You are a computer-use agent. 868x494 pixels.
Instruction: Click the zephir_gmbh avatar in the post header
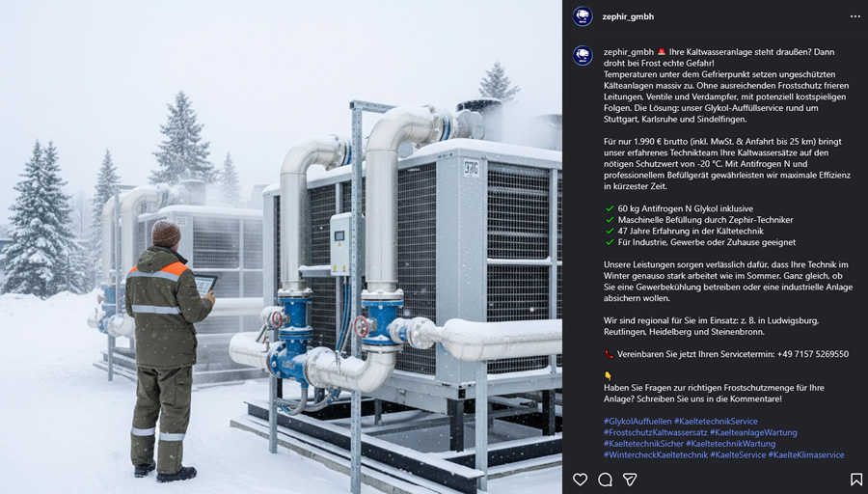click(583, 16)
